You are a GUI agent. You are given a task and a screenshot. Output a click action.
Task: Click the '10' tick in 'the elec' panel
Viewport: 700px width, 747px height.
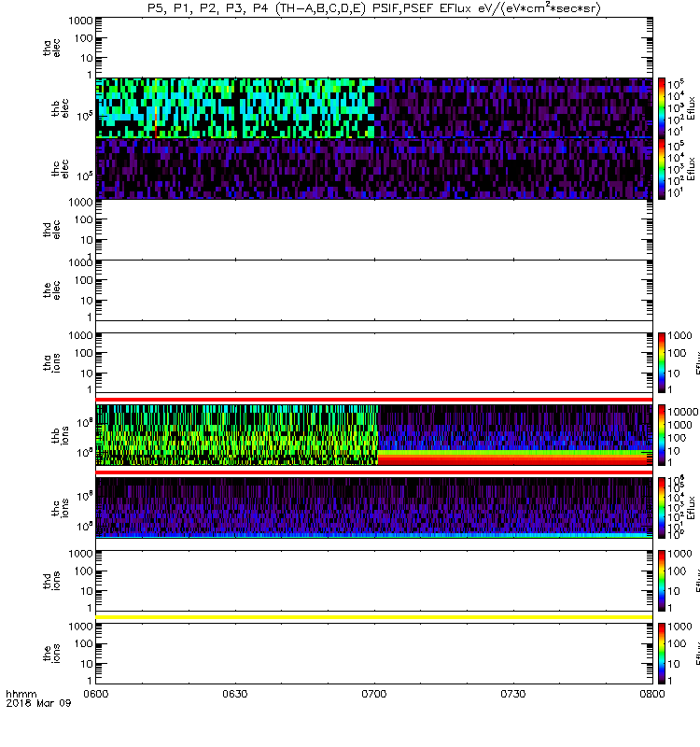tap(87, 301)
